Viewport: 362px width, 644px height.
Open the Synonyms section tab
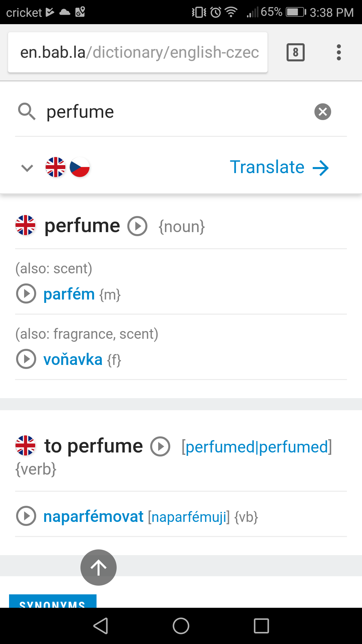pos(53,602)
